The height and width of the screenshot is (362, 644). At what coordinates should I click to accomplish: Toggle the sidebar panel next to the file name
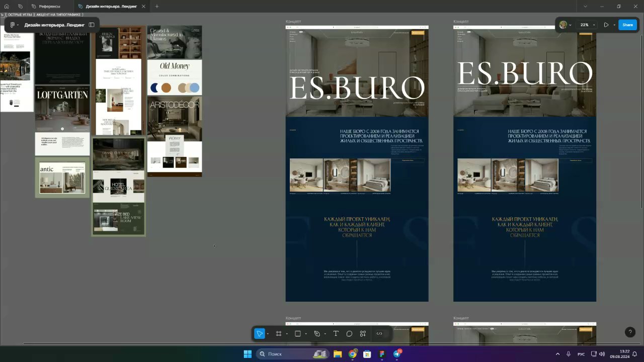pos(92,25)
